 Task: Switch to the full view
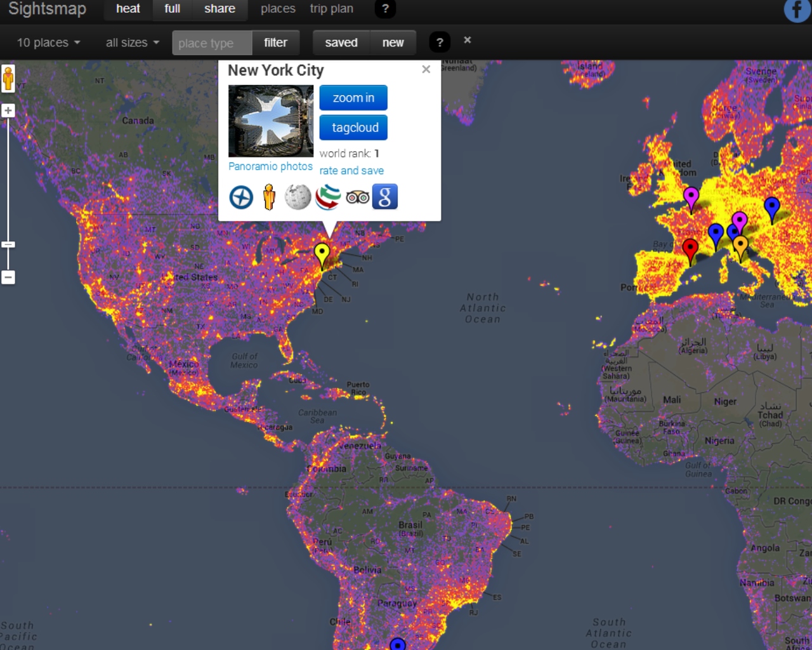(173, 9)
